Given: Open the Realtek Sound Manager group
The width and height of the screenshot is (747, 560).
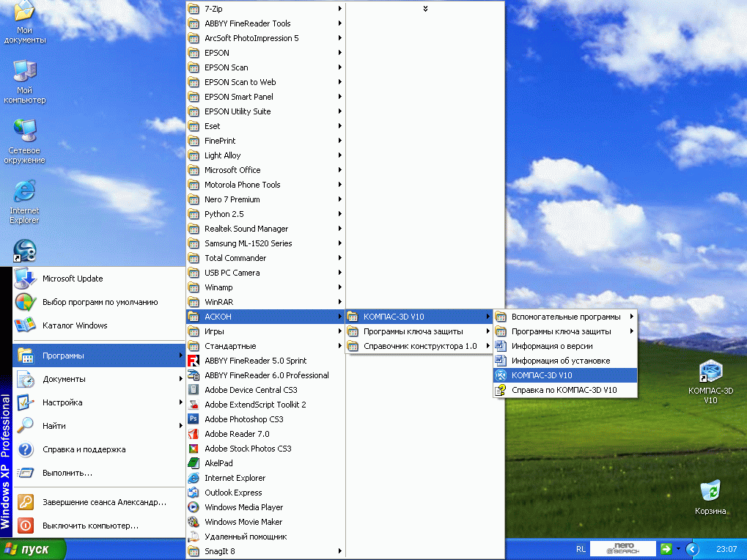Looking at the screenshot, I should click(x=265, y=229).
